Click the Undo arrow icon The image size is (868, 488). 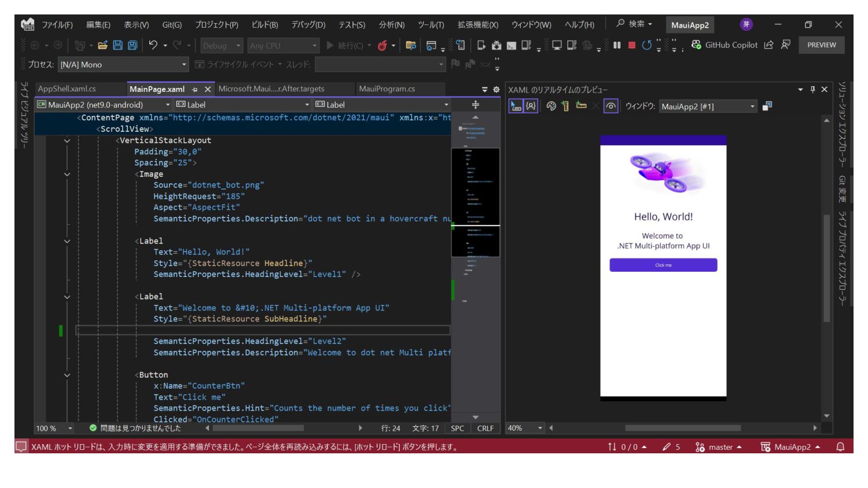(x=153, y=45)
